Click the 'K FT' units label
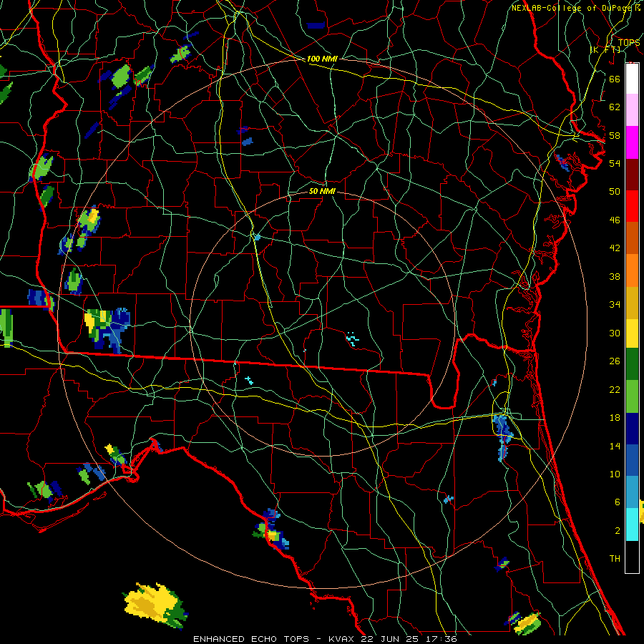Viewport: 644px width, 644px height. (x=605, y=50)
